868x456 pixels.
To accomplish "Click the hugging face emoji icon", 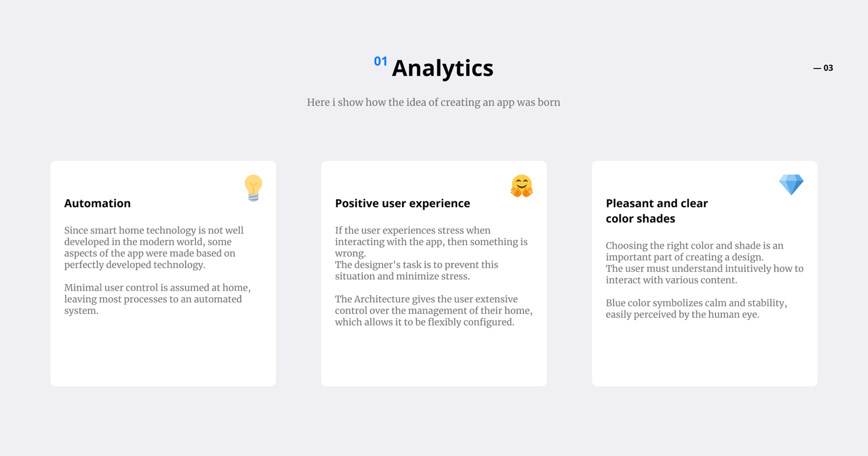I will (521, 186).
